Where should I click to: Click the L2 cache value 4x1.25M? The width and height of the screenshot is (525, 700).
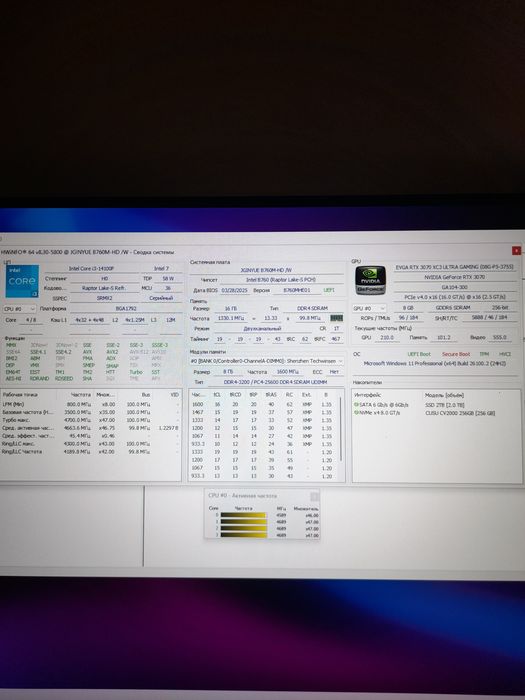pyautogui.click(x=133, y=320)
